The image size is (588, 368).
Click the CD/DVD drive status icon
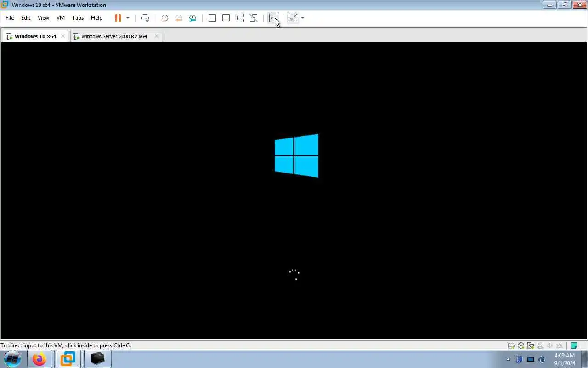pyautogui.click(x=521, y=345)
